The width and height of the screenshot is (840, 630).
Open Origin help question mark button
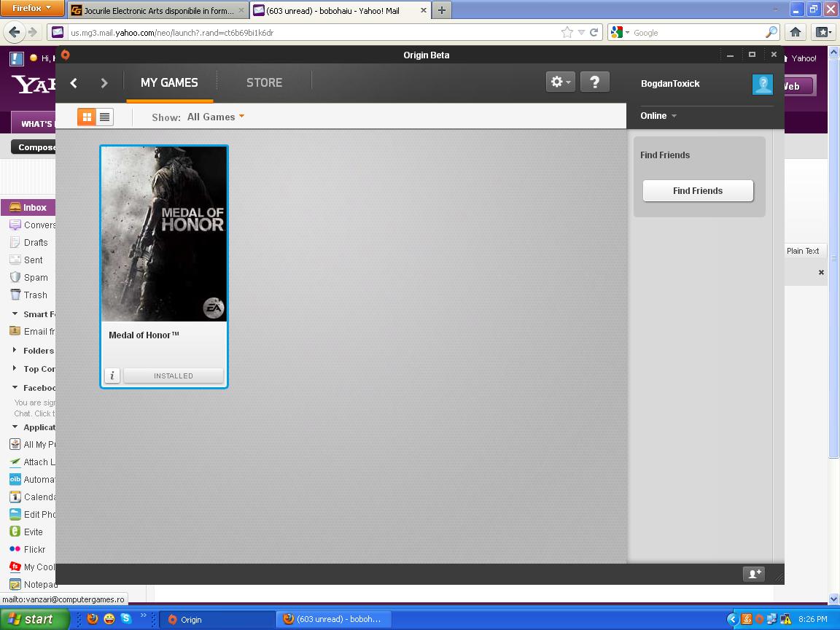(595, 82)
